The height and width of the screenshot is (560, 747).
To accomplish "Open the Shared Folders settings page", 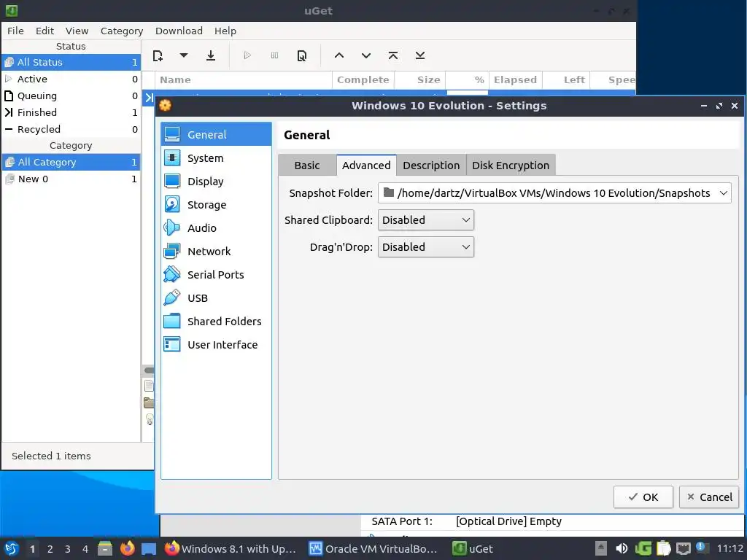I will (x=216, y=322).
